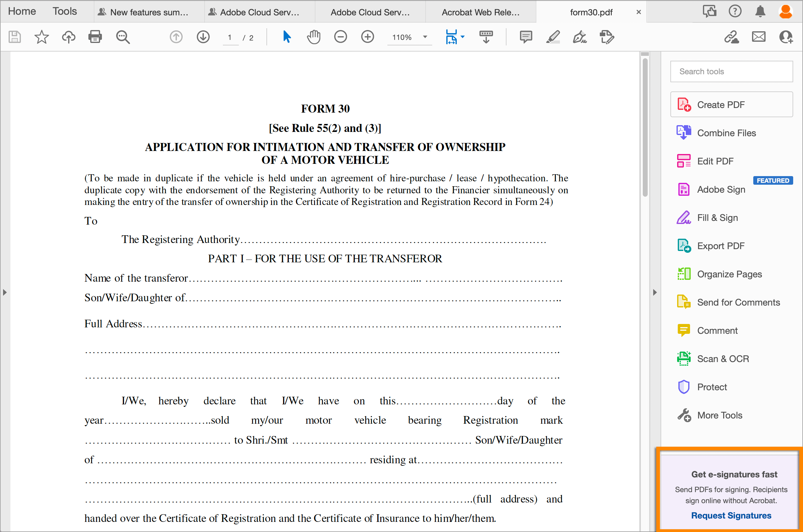This screenshot has width=803, height=532.
Task: Click the Search tools field
Action: 731,71
